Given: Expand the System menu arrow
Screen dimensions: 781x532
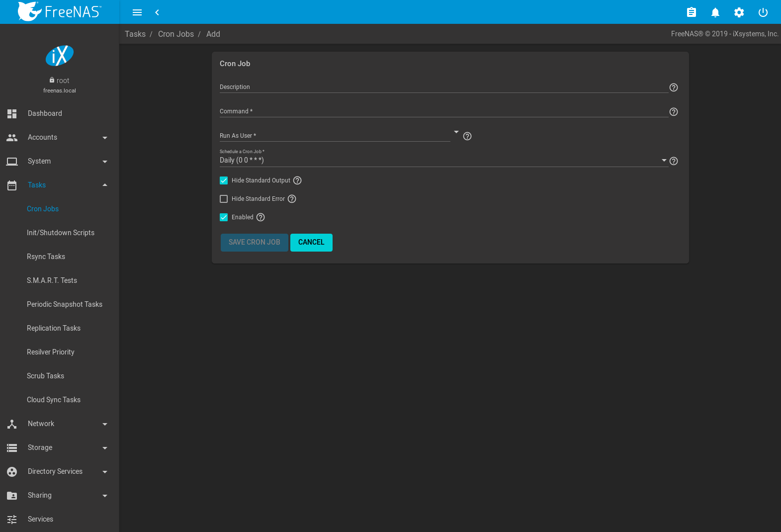Looking at the screenshot, I should [105, 162].
